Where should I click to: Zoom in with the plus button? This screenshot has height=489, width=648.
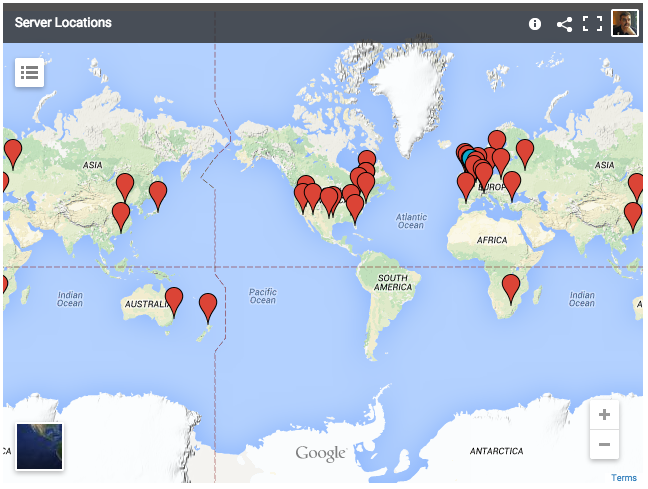pos(604,415)
